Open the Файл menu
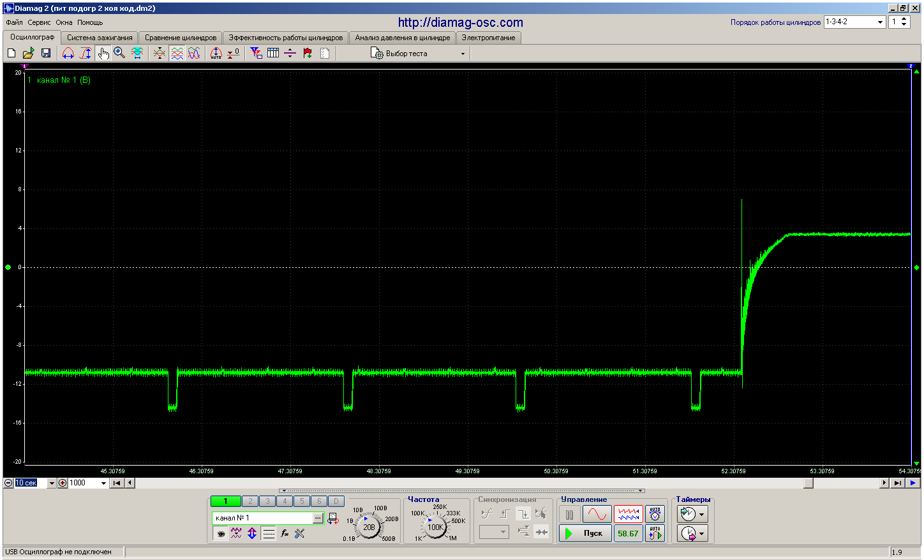 click(x=14, y=22)
